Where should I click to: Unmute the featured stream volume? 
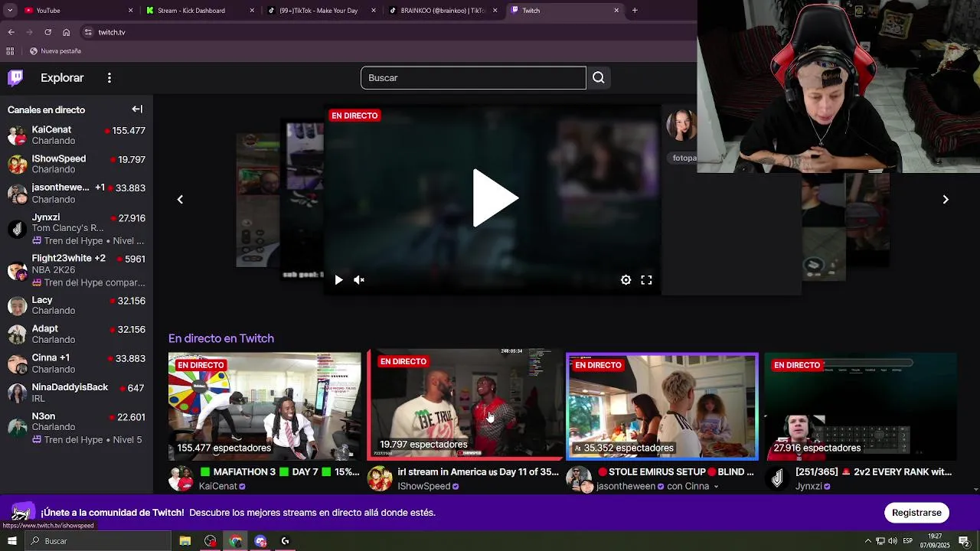coord(359,280)
